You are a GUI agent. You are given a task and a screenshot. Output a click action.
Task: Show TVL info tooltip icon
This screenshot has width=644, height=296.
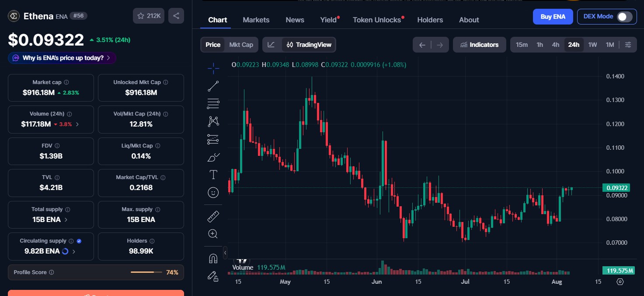pos(57,177)
